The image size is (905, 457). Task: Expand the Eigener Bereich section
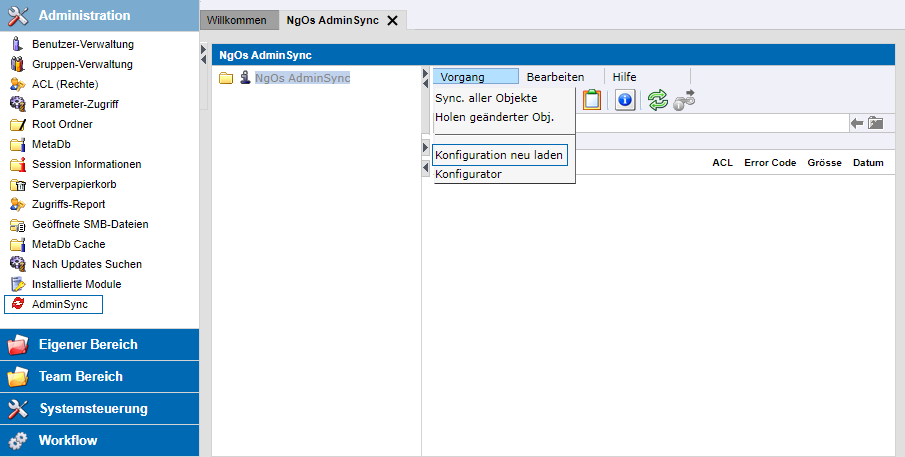coord(100,344)
